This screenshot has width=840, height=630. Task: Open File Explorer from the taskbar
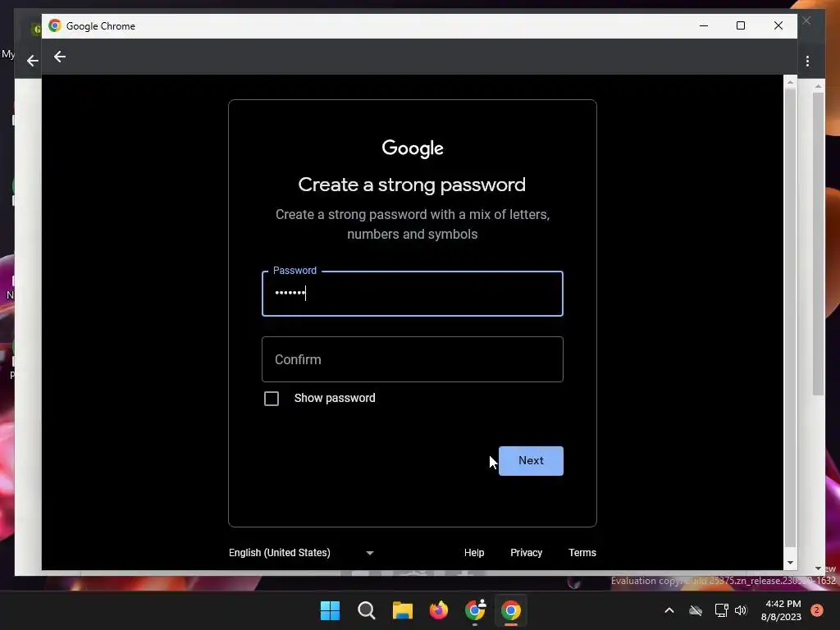402,610
